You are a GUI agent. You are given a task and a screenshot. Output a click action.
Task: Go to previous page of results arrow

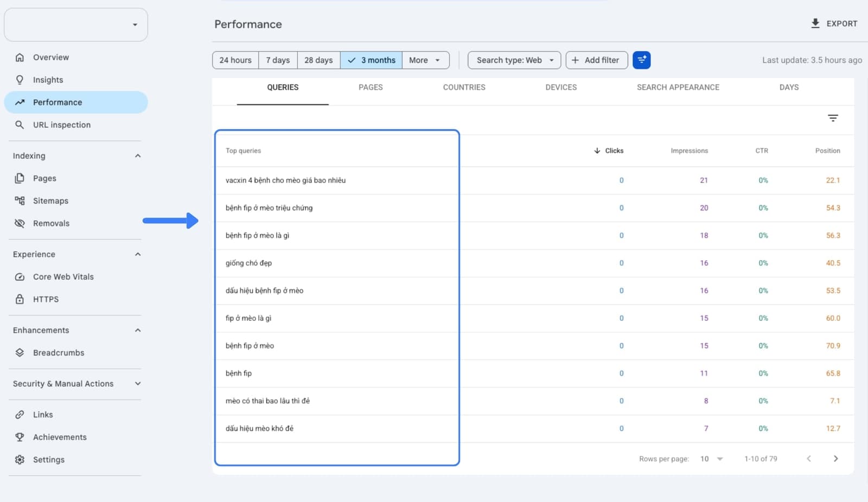[x=809, y=459]
